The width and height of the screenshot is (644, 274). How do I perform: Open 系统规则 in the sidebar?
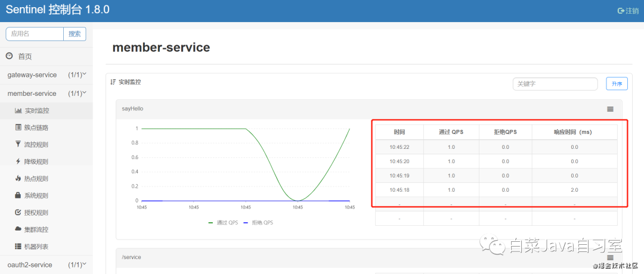click(46, 195)
